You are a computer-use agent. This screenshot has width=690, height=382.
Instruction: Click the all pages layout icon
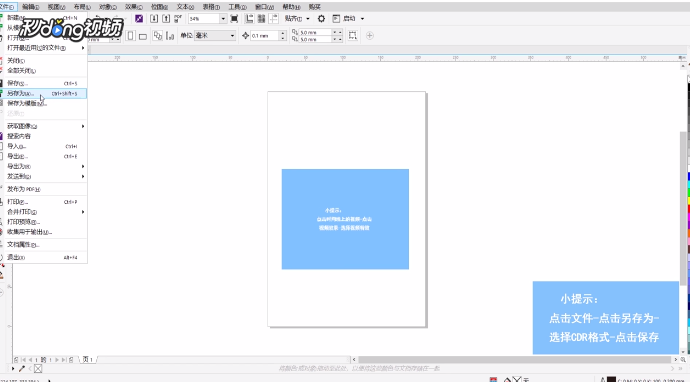[158, 36]
